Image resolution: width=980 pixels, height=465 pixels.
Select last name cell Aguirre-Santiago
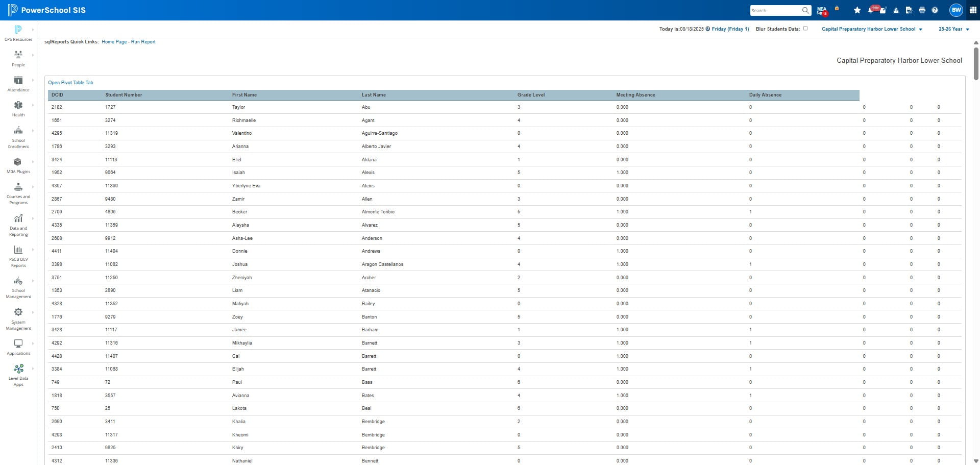[379, 133]
